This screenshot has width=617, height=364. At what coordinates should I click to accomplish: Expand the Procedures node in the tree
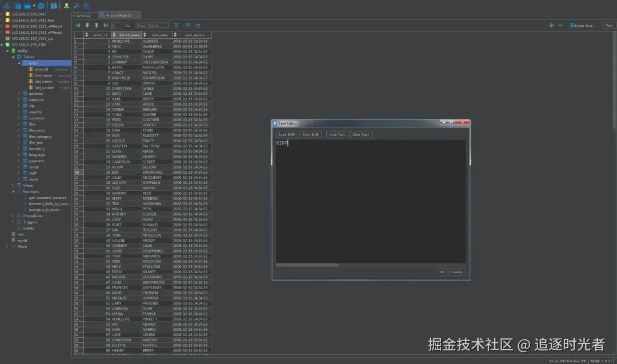click(13, 216)
